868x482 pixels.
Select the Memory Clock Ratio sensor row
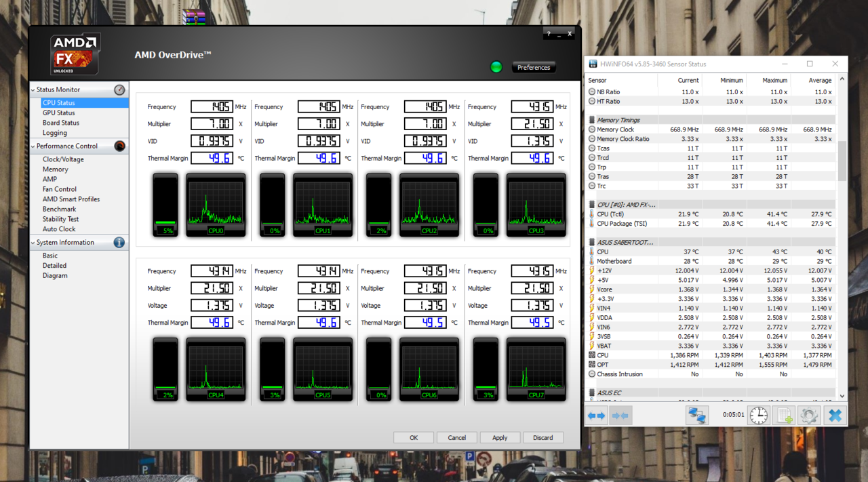tap(711, 139)
